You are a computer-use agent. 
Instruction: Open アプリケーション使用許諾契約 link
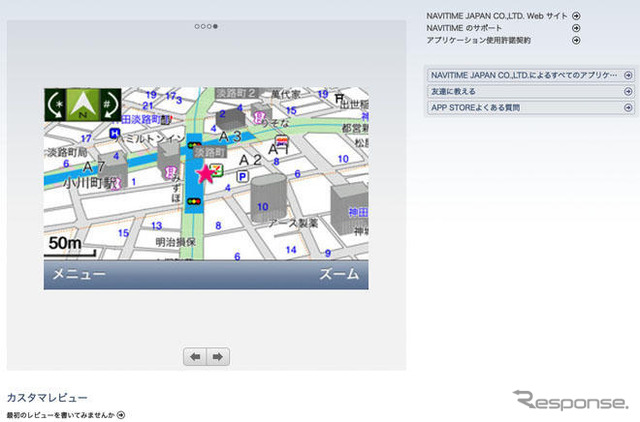point(478,40)
